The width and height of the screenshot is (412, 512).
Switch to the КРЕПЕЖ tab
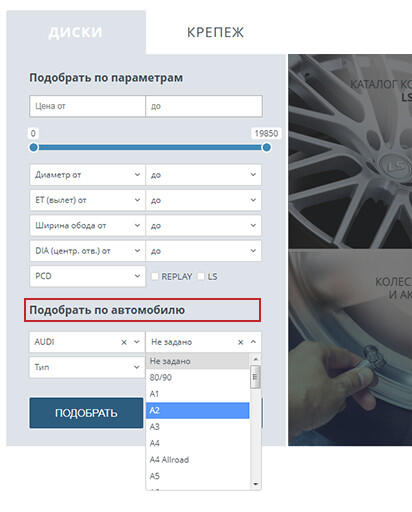tap(215, 32)
